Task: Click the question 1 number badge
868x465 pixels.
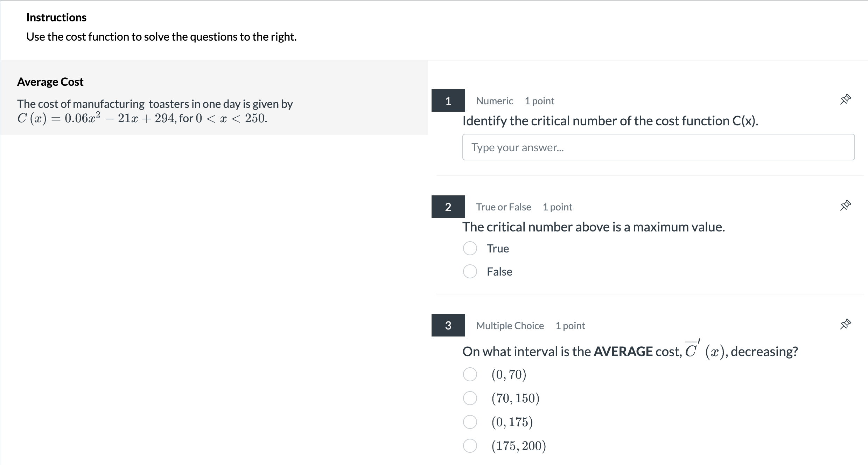Action: [x=448, y=100]
